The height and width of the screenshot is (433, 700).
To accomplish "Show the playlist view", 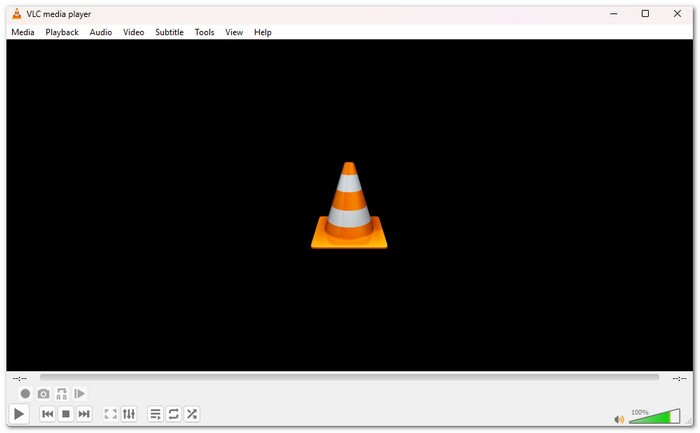I will pos(155,414).
